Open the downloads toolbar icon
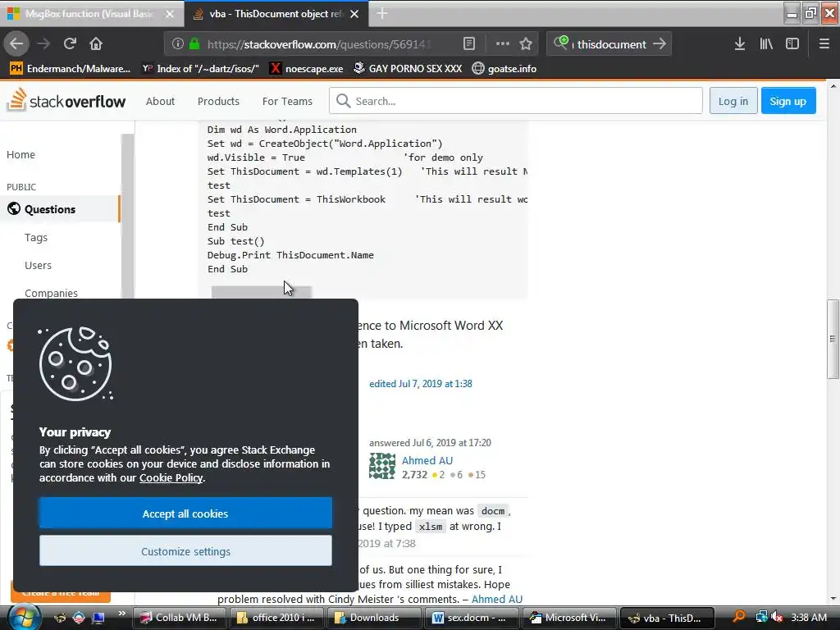Image resolution: width=840 pixels, height=630 pixels. pos(740,44)
